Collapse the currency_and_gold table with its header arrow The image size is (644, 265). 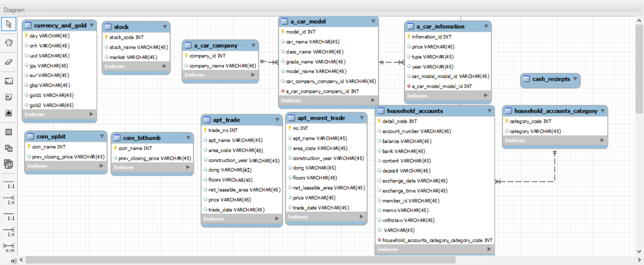(x=92, y=25)
